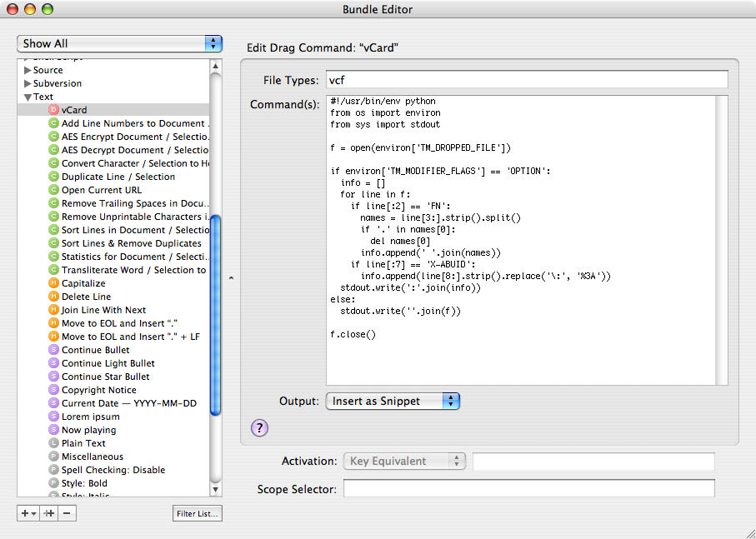Select Move to EOL and Insert "." + LF
This screenshot has height=539, width=756.
point(130,337)
